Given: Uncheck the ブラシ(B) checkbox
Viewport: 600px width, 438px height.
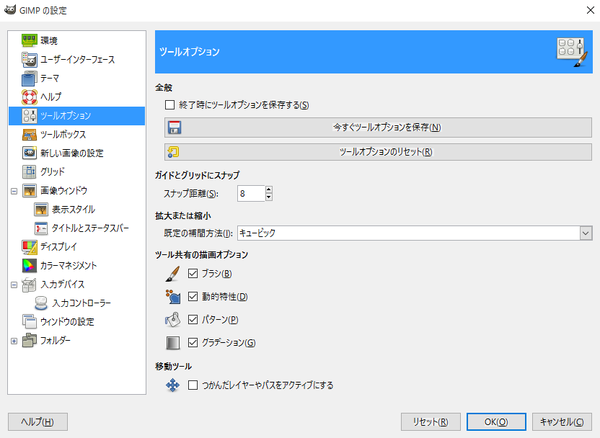Looking at the screenshot, I should tap(193, 274).
